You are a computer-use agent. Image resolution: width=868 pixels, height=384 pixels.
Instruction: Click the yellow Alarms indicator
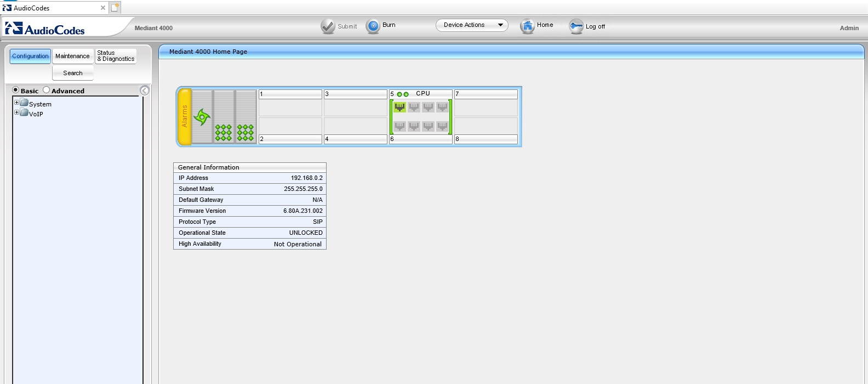point(185,117)
